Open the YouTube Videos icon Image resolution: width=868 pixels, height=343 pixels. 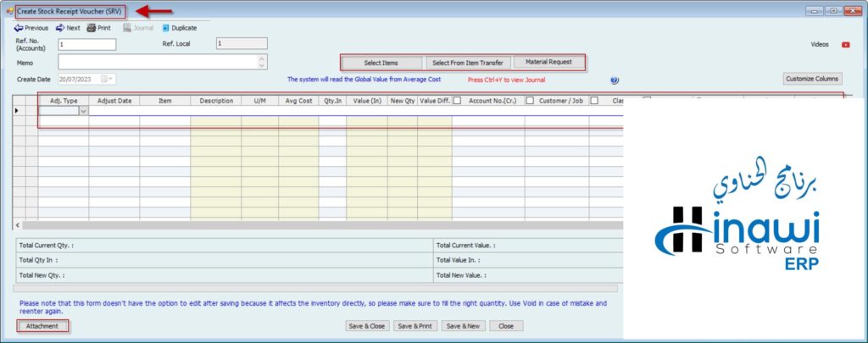pos(845,44)
